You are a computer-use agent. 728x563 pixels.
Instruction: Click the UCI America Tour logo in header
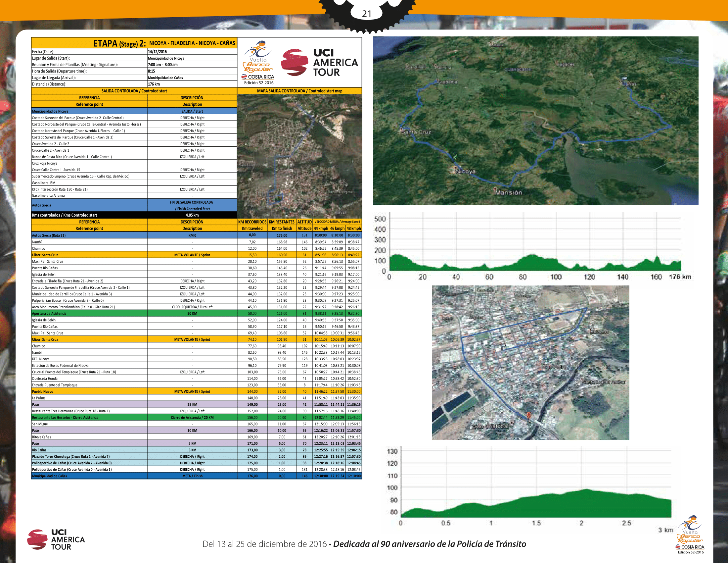(x=319, y=63)
